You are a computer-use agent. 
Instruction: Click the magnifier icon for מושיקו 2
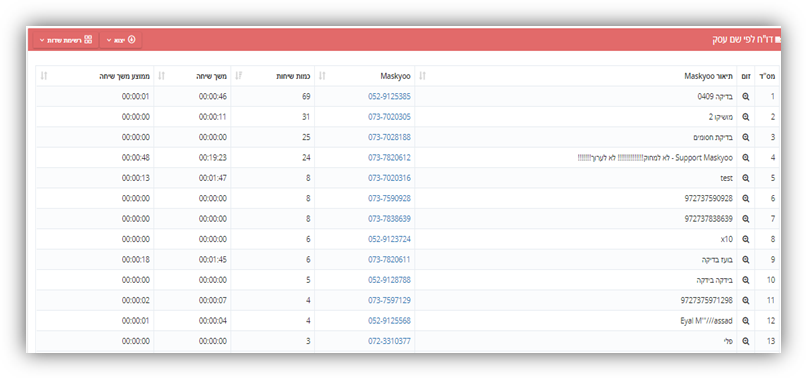[x=745, y=117]
